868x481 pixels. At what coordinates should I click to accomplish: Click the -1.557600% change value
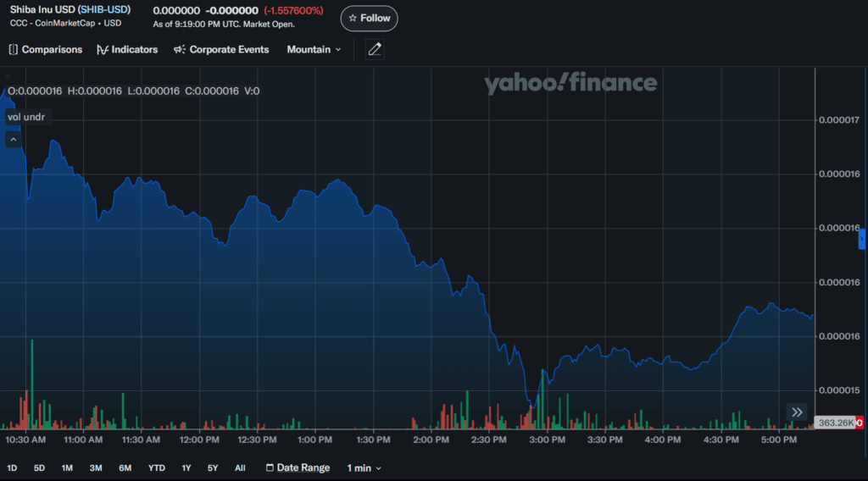pyautogui.click(x=293, y=10)
